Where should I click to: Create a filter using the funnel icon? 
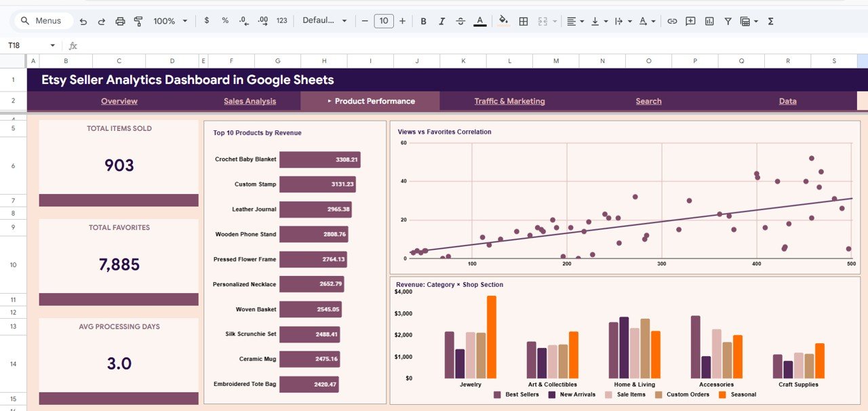[727, 21]
